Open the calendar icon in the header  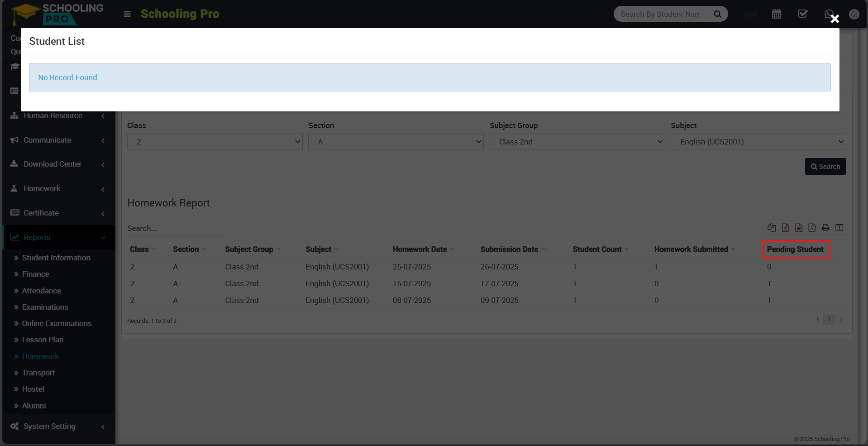(777, 14)
